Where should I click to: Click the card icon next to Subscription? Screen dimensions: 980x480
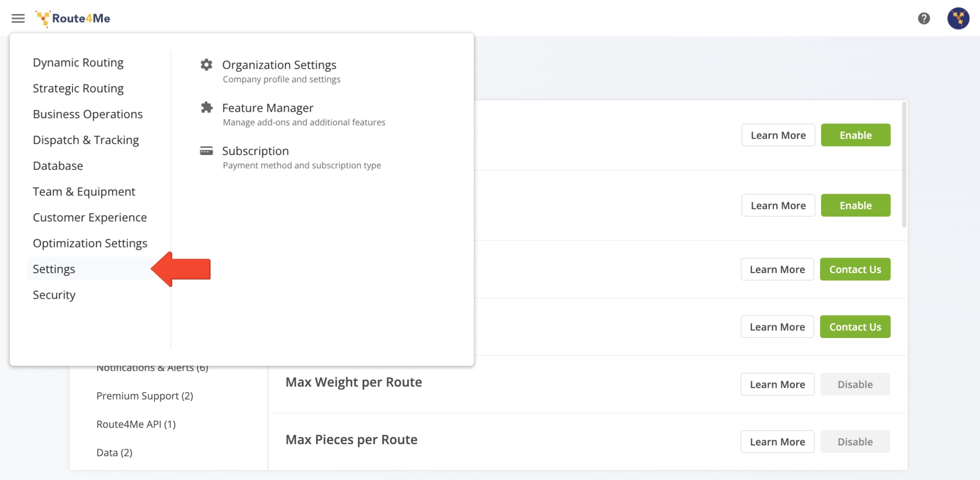coord(206,151)
